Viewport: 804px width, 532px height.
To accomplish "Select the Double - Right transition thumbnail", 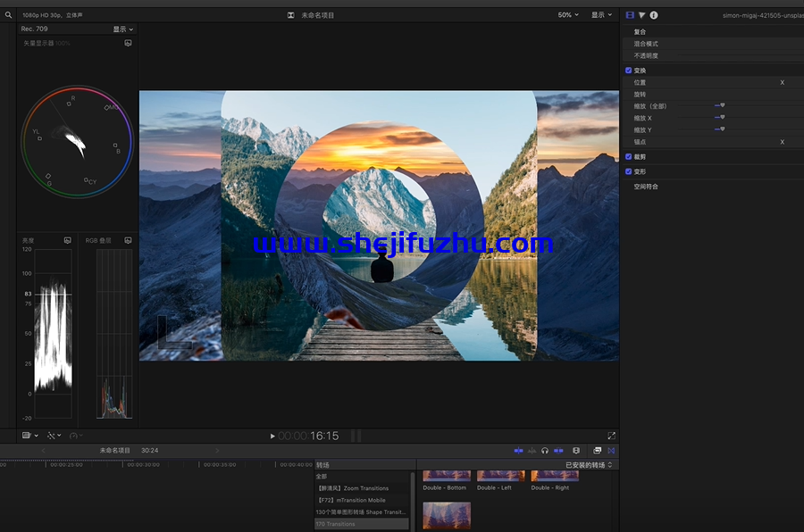I will 555,476.
